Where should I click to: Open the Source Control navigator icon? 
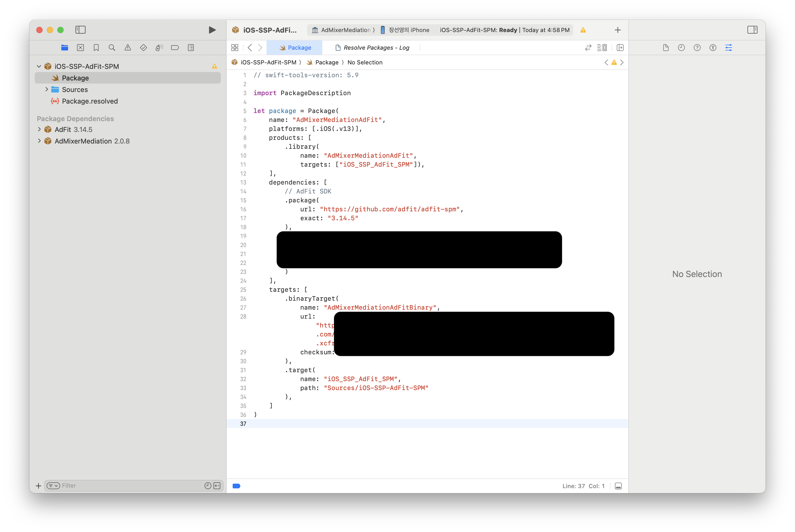point(80,48)
